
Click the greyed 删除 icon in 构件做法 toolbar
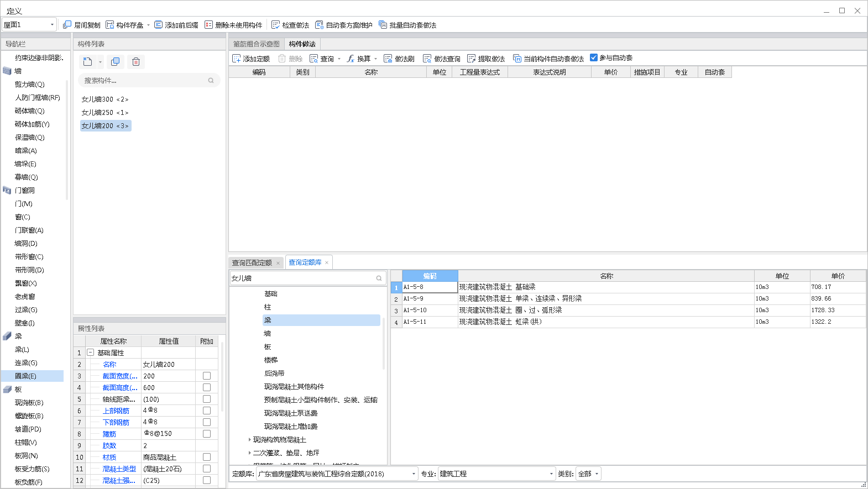coord(282,59)
